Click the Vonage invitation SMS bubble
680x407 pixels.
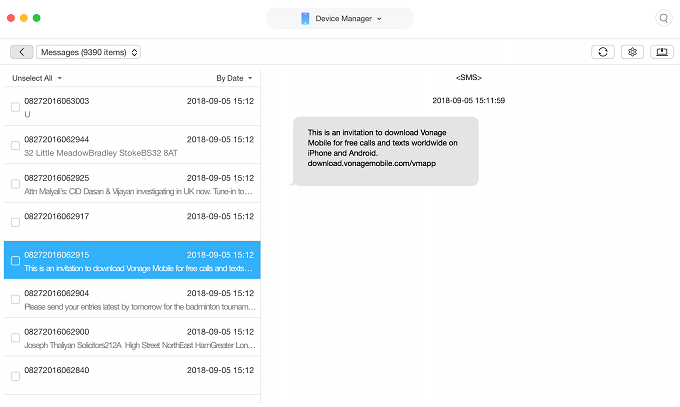[385, 151]
